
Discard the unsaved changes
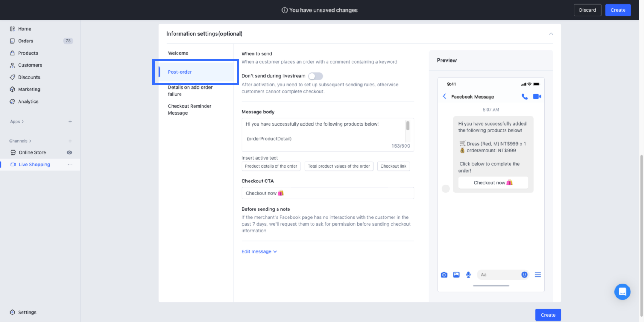(587, 10)
